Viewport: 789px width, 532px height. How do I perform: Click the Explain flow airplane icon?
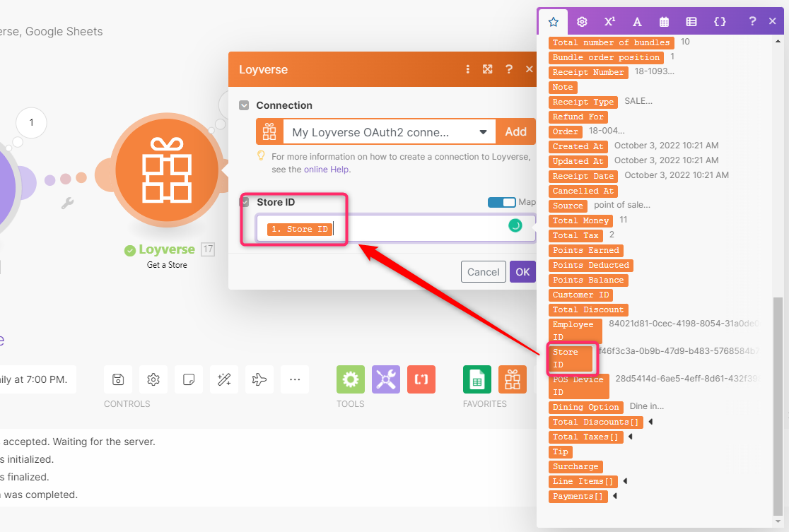[x=259, y=379]
